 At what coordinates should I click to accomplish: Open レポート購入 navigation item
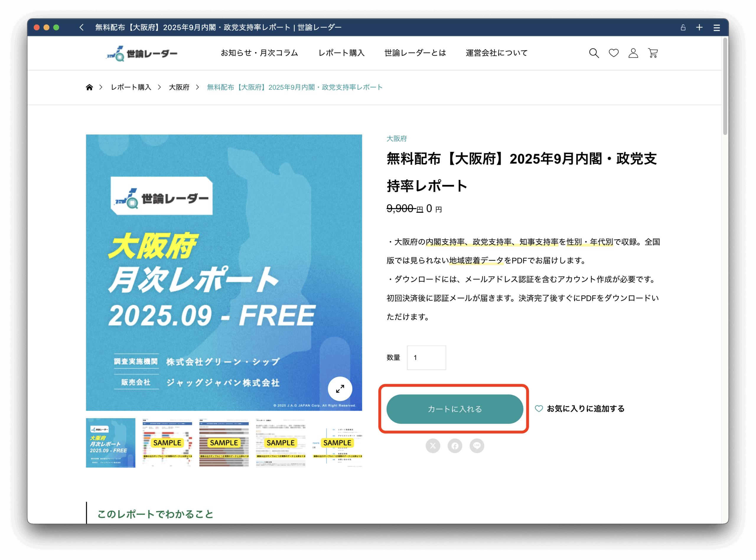tap(341, 53)
